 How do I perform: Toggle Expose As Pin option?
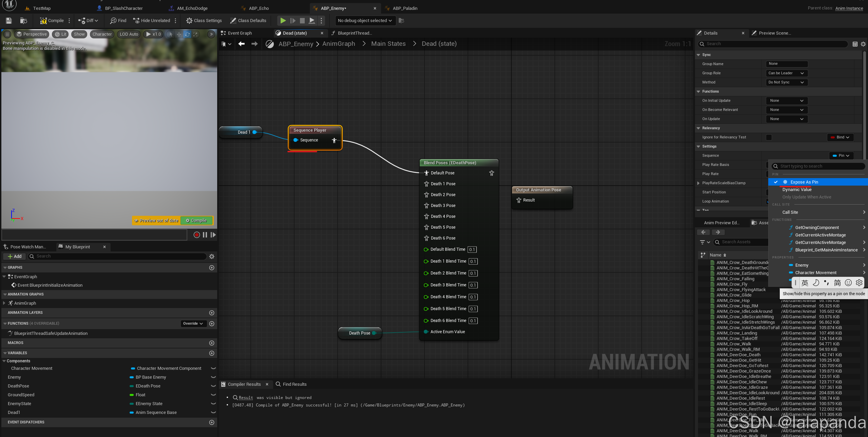click(804, 182)
